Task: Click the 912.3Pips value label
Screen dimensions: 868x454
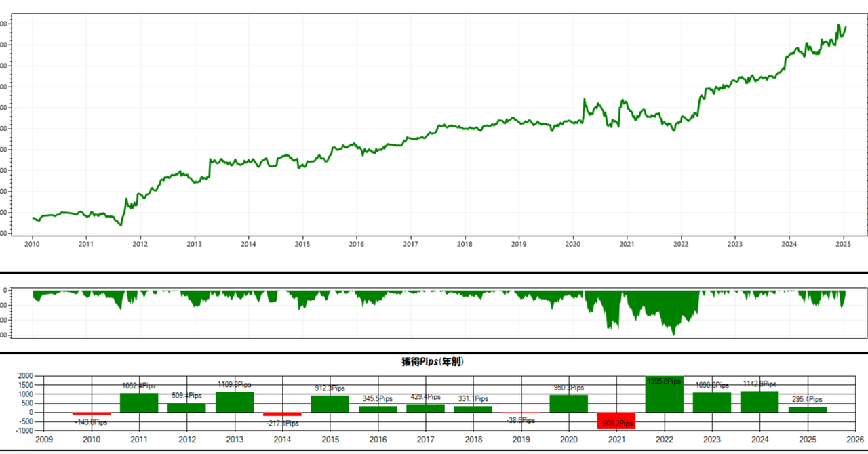Action: 330,388
